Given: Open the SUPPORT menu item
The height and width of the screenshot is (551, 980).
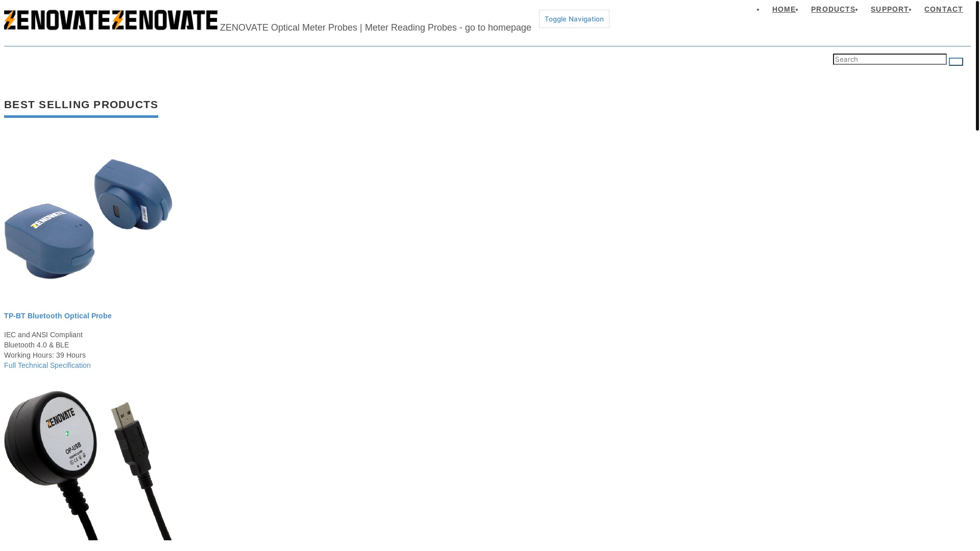Looking at the screenshot, I should (890, 9).
